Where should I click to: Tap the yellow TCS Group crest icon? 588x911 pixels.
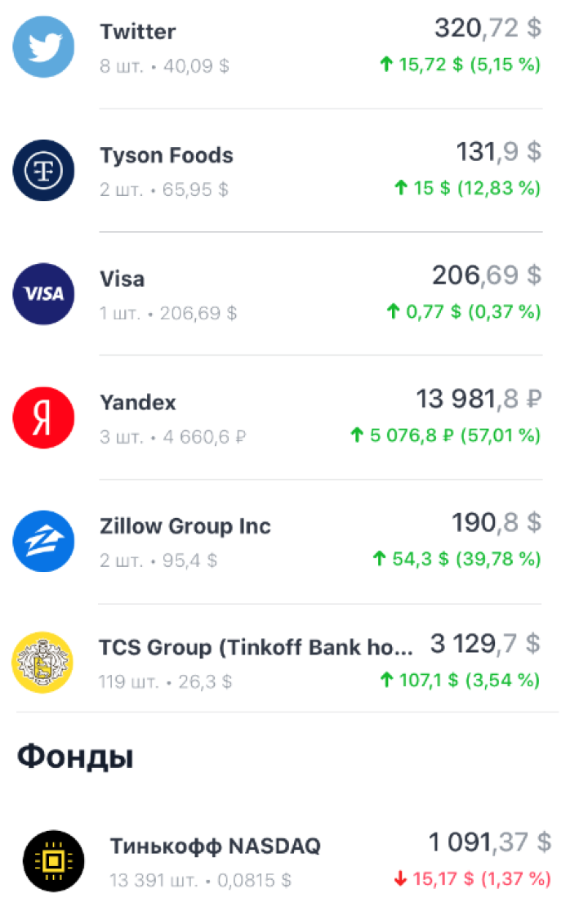pyautogui.click(x=42, y=663)
